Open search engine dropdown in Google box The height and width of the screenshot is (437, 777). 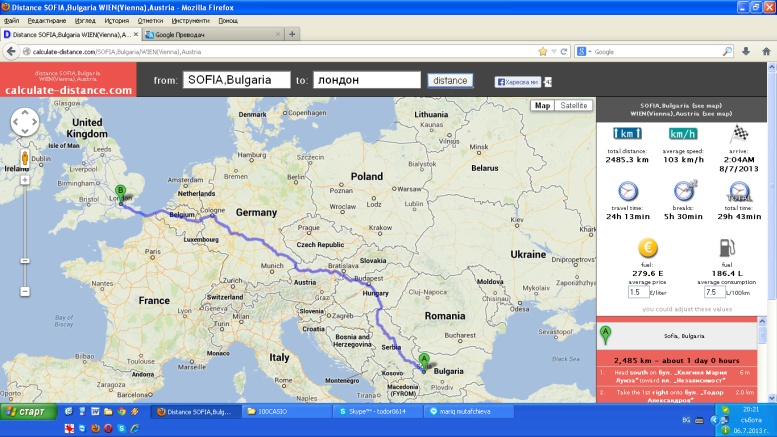tap(586, 50)
